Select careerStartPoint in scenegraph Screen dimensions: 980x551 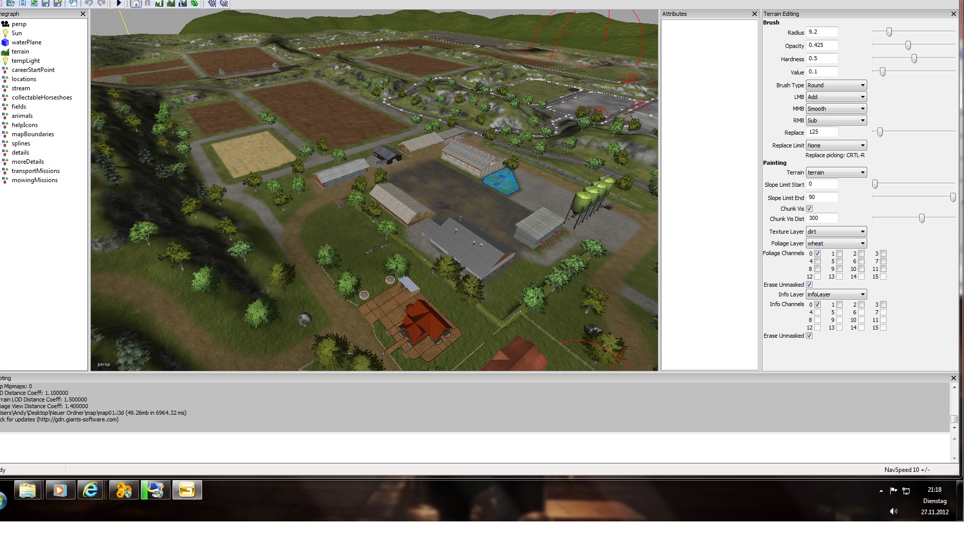point(33,70)
